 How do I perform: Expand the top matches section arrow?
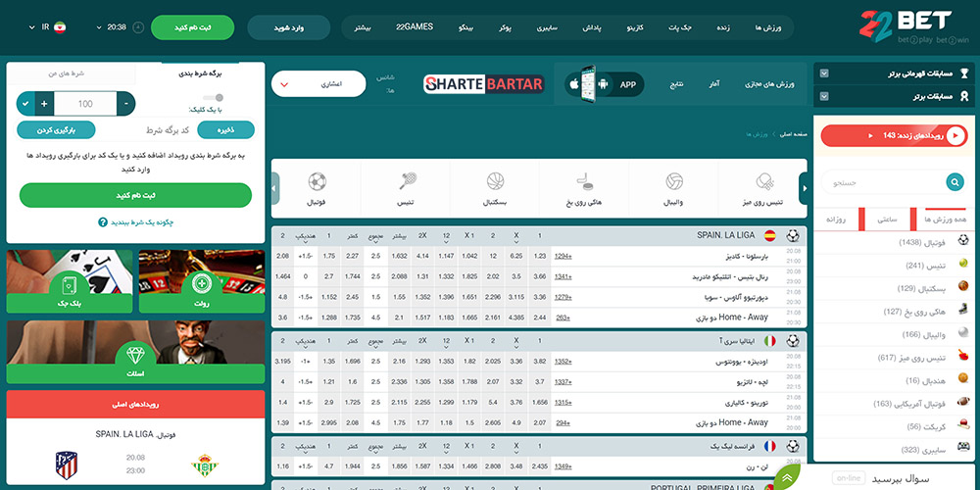tap(824, 96)
